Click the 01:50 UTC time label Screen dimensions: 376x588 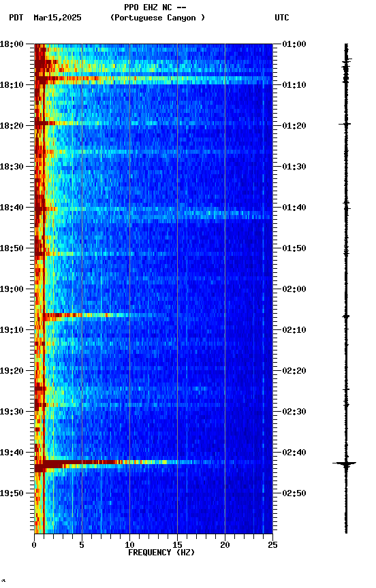click(x=294, y=248)
